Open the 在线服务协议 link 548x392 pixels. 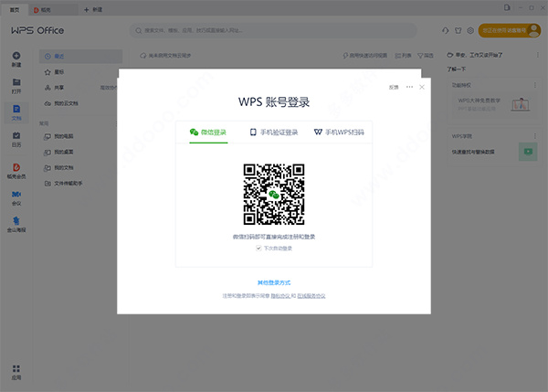(311, 296)
